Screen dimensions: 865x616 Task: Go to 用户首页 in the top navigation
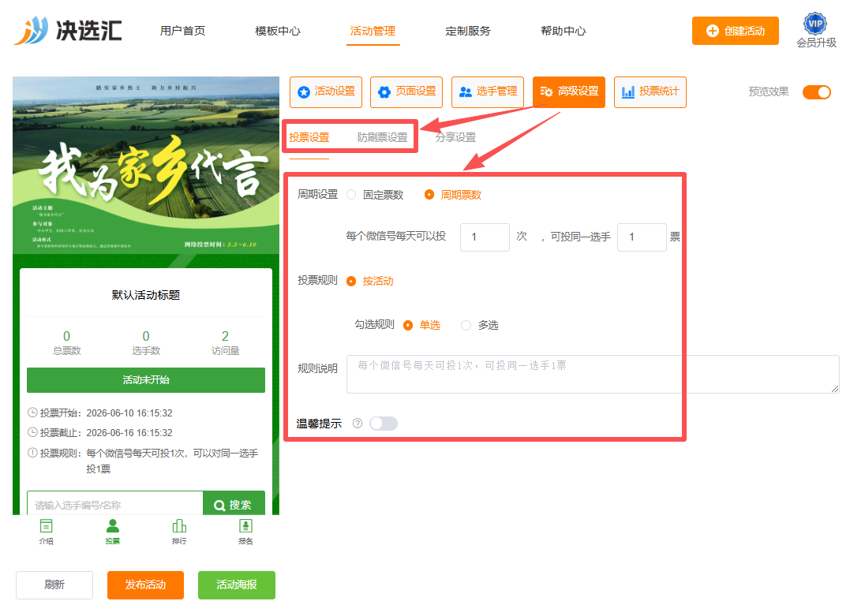click(x=182, y=31)
